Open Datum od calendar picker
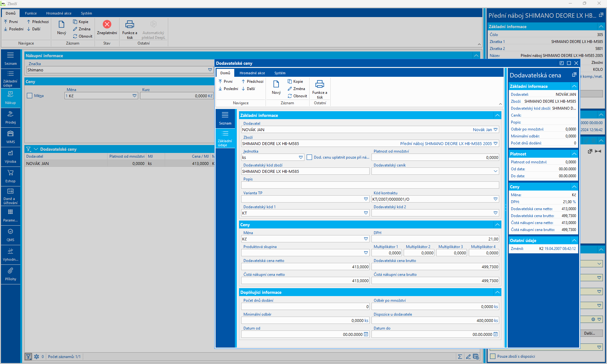Screen dimensions: 607x364 (x=366, y=334)
